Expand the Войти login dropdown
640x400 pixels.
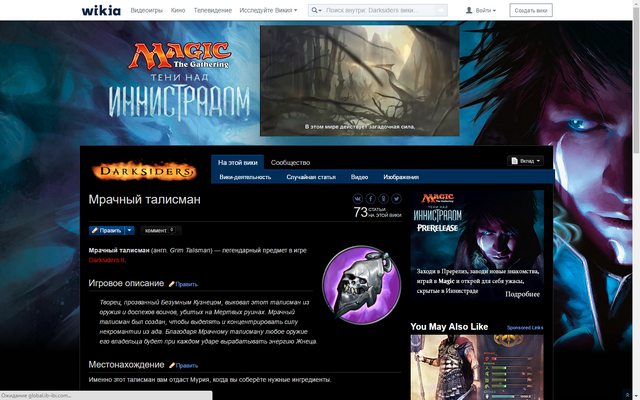485,10
